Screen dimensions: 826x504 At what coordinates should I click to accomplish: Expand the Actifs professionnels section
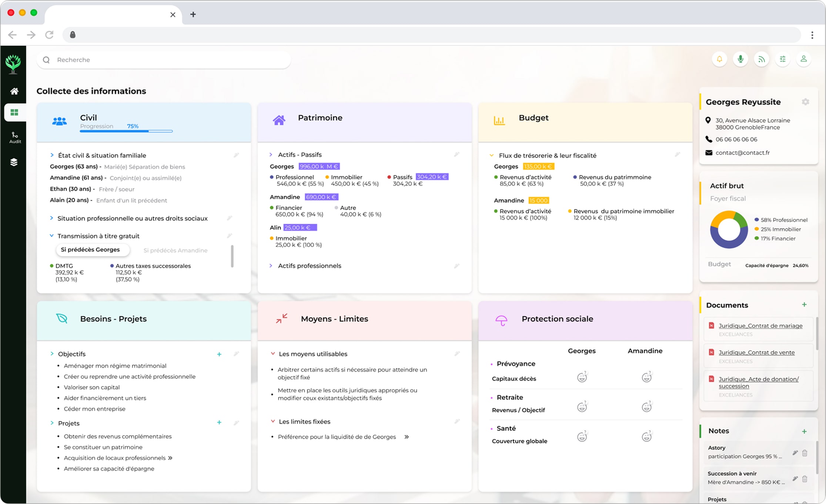(x=310, y=266)
